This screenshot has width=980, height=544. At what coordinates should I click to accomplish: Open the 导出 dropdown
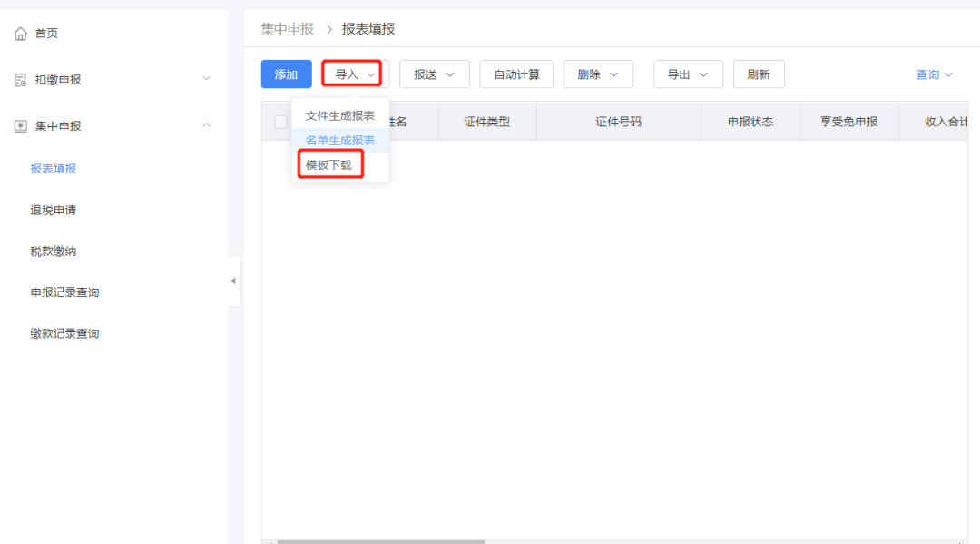pyautogui.click(x=688, y=74)
